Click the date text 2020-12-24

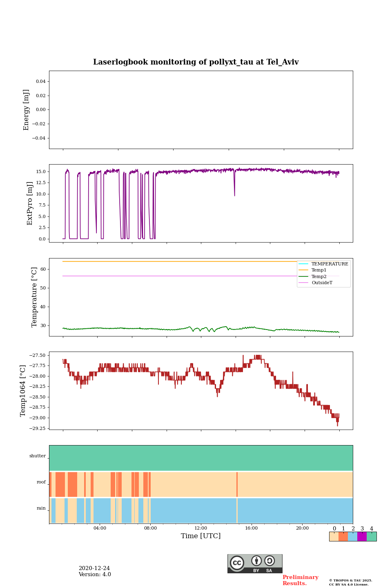(x=94, y=568)
